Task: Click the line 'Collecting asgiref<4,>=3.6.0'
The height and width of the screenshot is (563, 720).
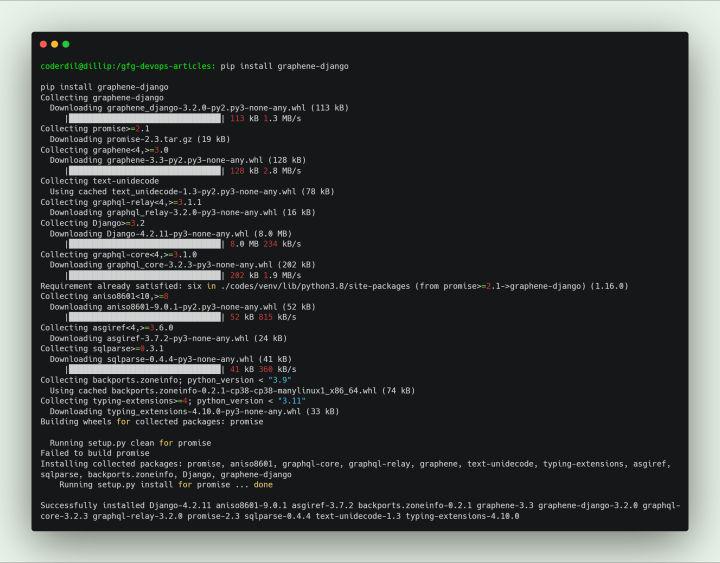Action: (x=107, y=328)
